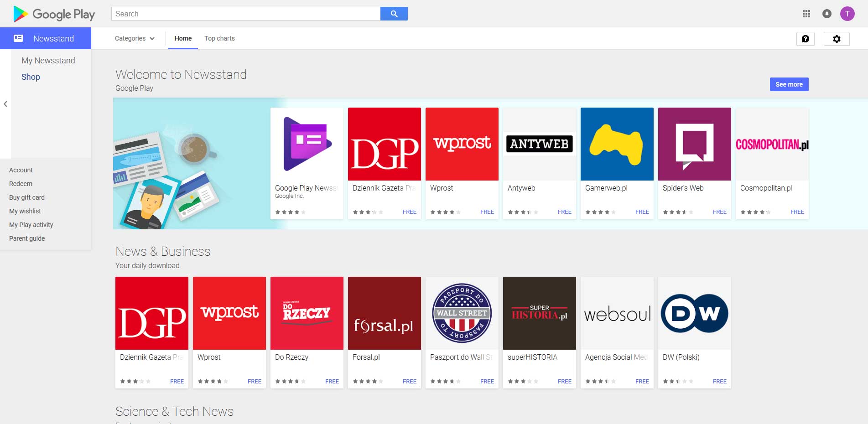Open the Cosmopolitan.pl logo tile
Image resolution: width=868 pixels, height=424 pixels.
[x=772, y=144]
